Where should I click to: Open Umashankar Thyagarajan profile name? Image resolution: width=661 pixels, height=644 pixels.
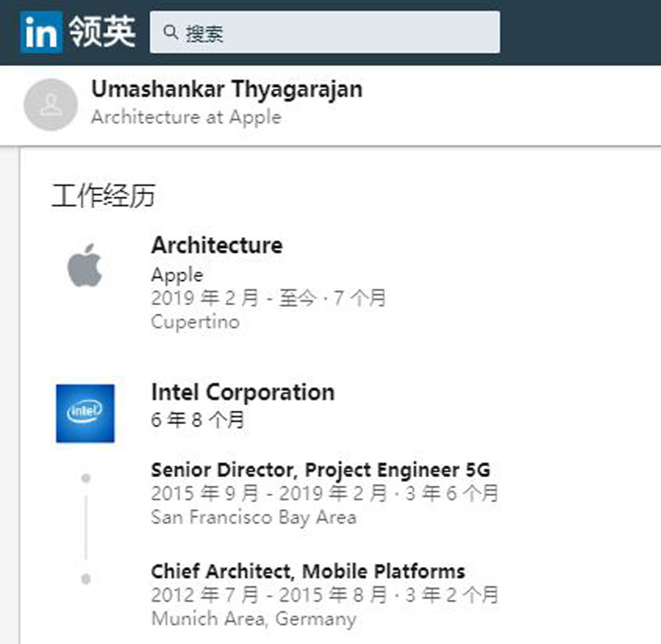226,88
